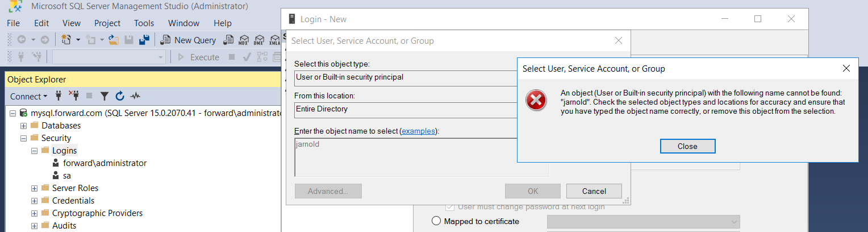Image resolution: width=868 pixels, height=232 pixels.
Task: Open the dropdown arrow beside Navigate Backward
Action: tap(33, 40)
